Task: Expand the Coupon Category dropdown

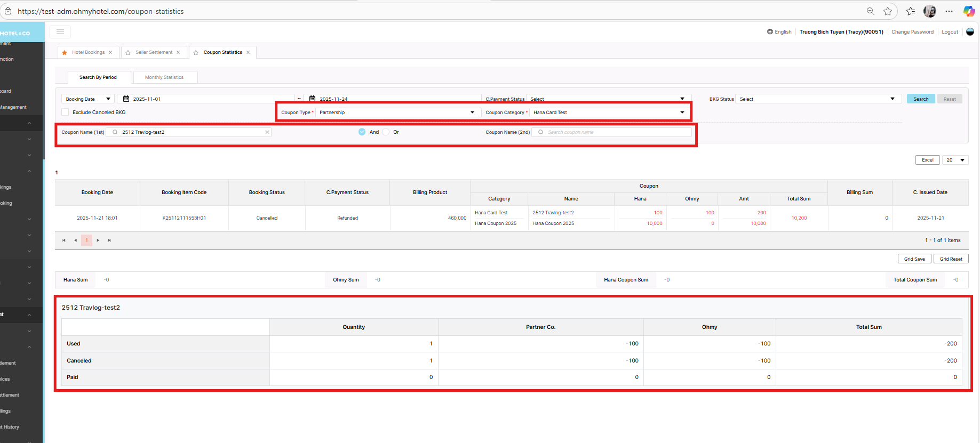Action: tap(609, 112)
